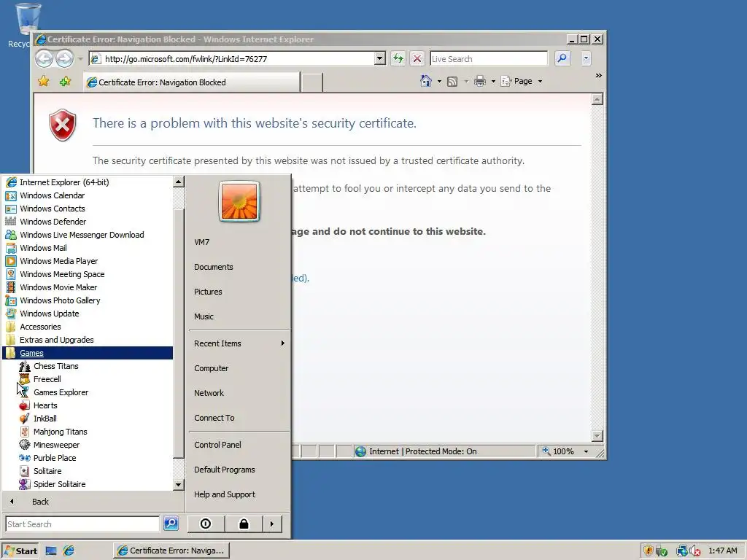Open Mahjong Titans
Screen dimensions: 747x560
60,432
